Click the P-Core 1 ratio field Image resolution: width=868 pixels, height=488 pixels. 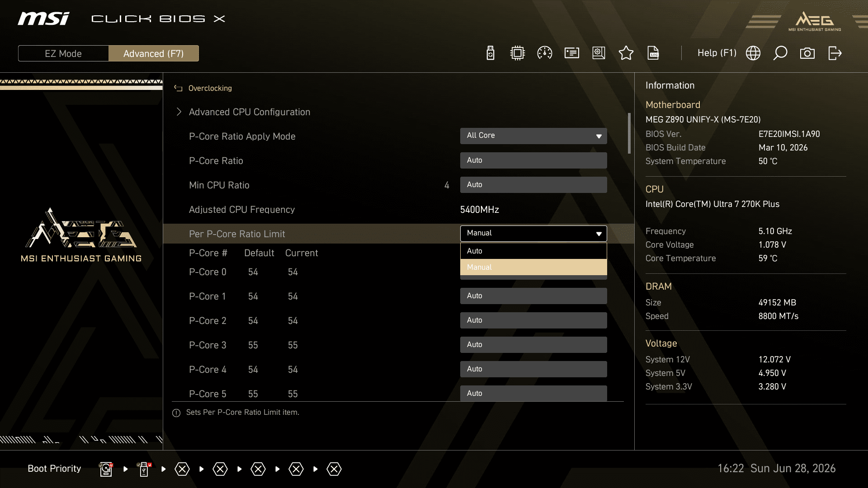[533, 296]
